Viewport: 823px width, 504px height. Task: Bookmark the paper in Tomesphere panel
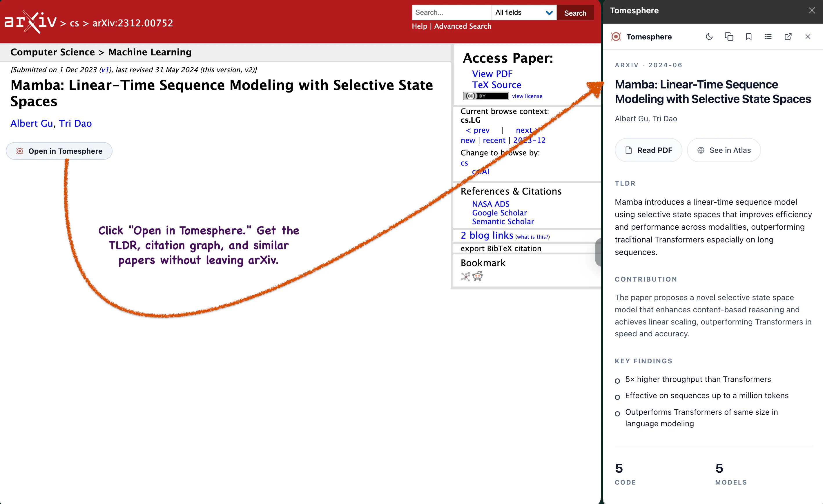748,37
